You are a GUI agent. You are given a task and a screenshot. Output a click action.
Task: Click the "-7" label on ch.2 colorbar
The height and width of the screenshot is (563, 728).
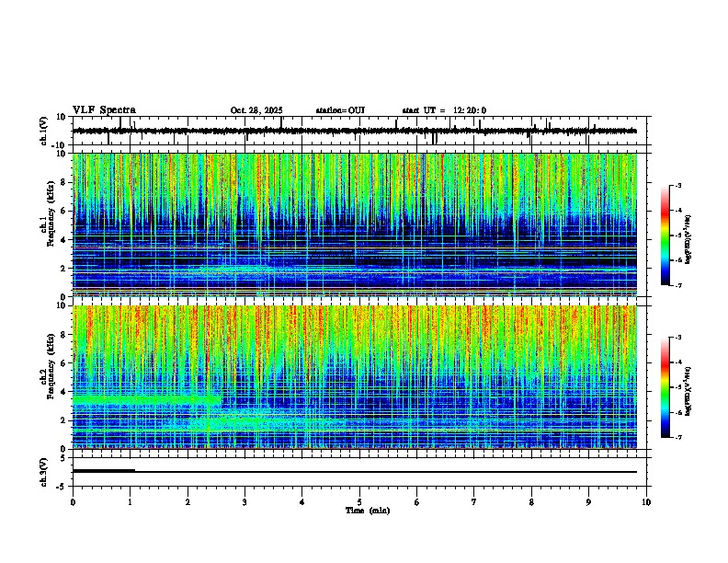[677, 437]
